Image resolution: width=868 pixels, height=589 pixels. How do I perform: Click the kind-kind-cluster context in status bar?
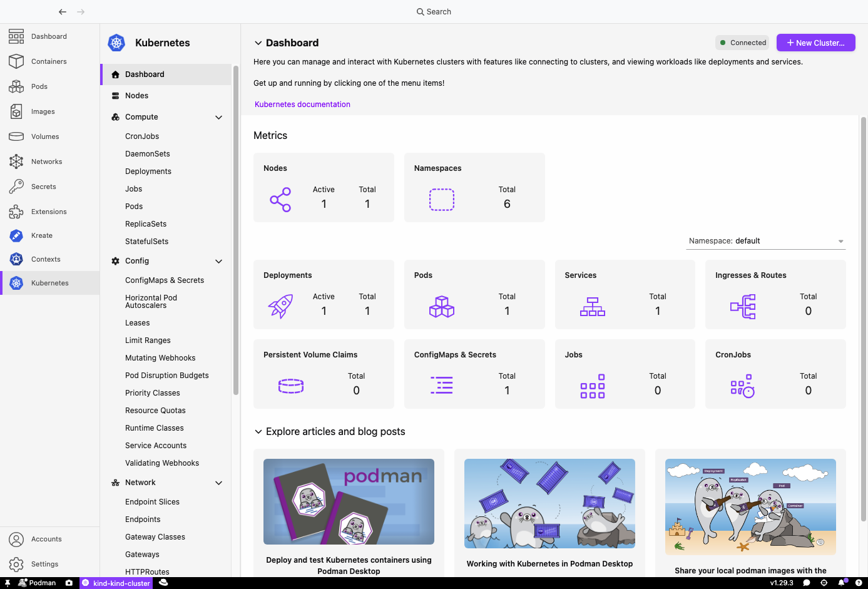pyautogui.click(x=116, y=583)
